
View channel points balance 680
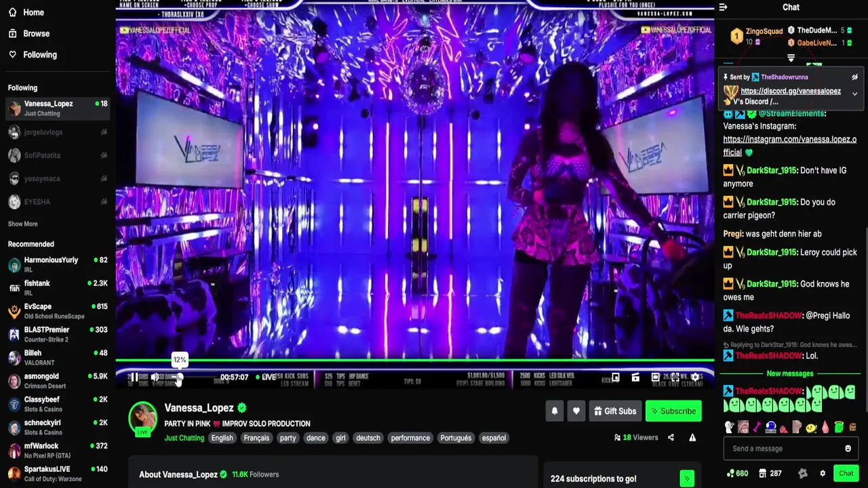pos(736,473)
